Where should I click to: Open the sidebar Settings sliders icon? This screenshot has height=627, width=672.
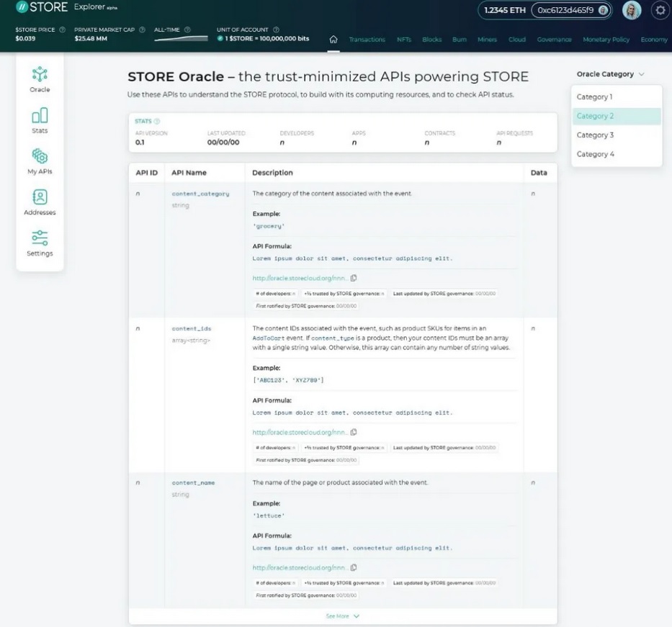[40, 243]
